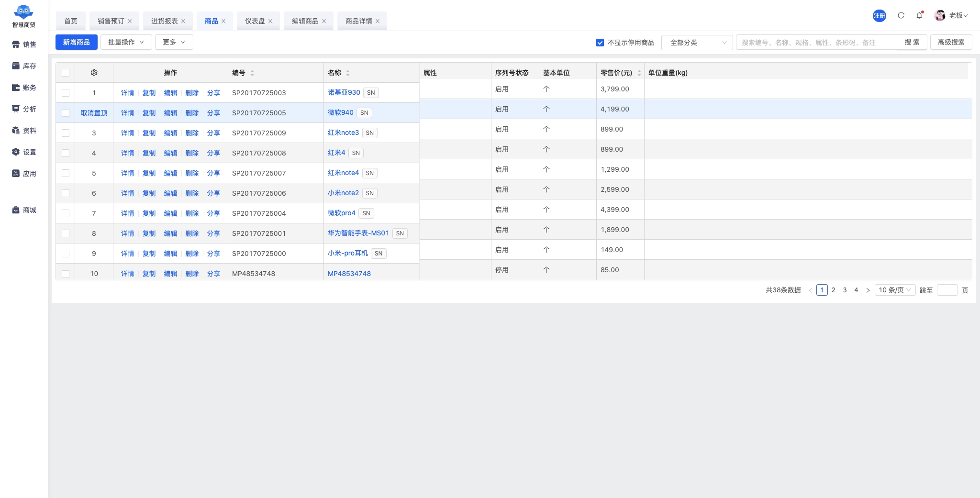Sort table by 零售价 column
Screen dimensions: 980x498
click(x=639, y=73)
